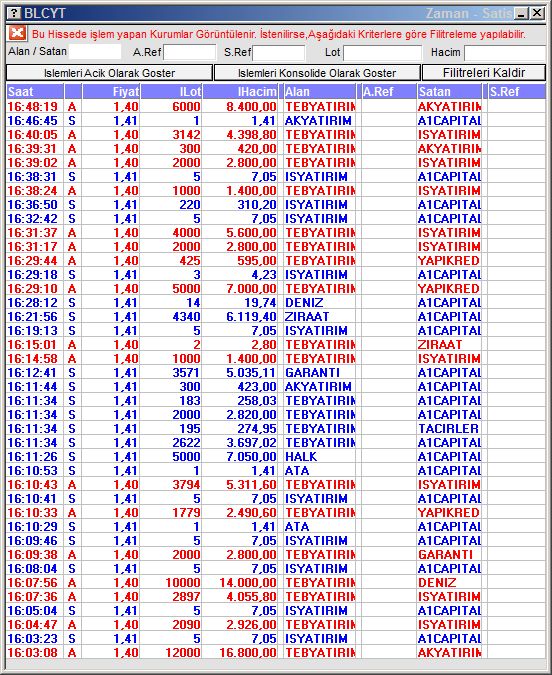Click volume 7.000,00 in 16:29:10 row

pos(251,288)
